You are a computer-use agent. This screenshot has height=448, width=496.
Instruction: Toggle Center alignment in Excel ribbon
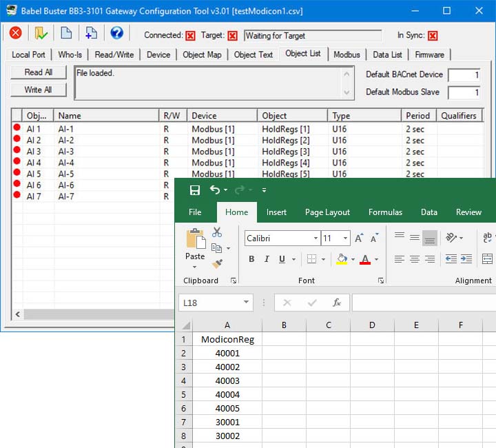click(x=415, y=258)
